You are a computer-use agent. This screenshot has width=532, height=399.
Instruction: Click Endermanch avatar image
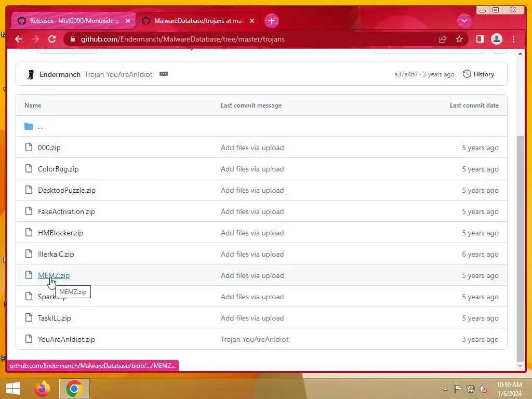click(30, 74)
